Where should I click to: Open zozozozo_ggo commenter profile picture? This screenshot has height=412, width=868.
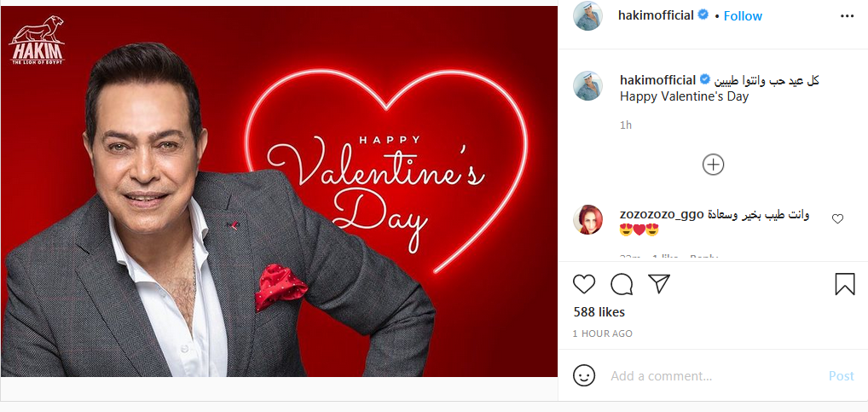click(587, 219)
